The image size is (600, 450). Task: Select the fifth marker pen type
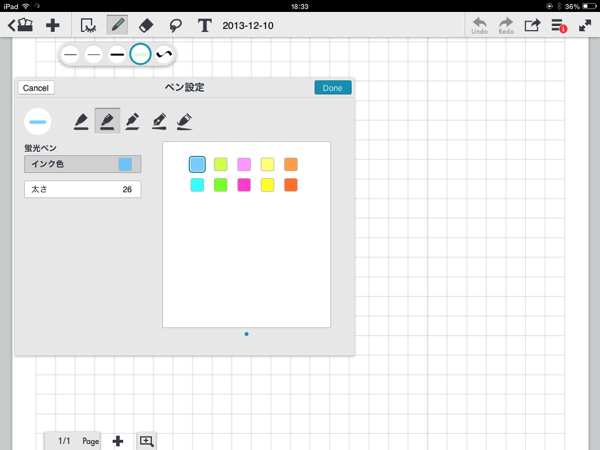click(185, 121)
